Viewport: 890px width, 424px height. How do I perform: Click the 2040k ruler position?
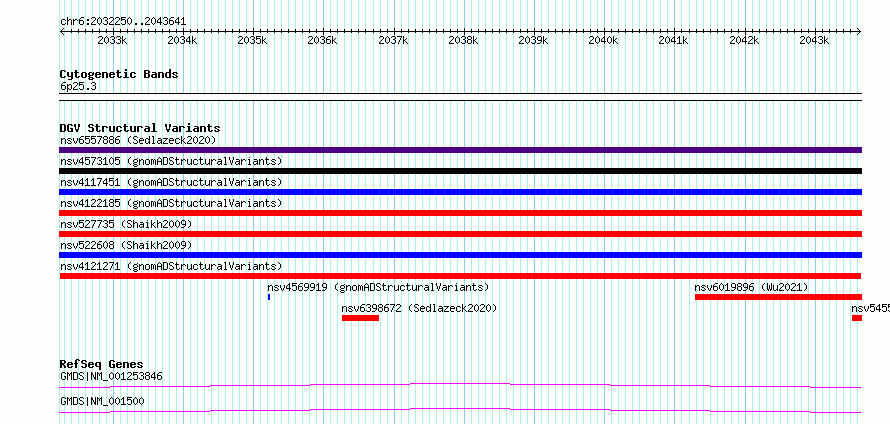point(604,40)
